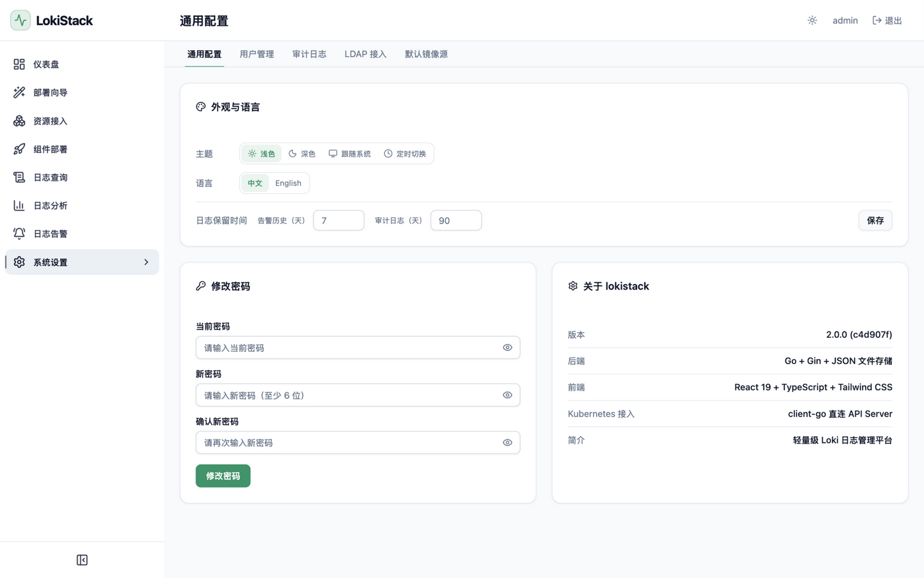Go to 日志查询 scroll icon
This screenshot has width=924, height=578.
point(19,177)
